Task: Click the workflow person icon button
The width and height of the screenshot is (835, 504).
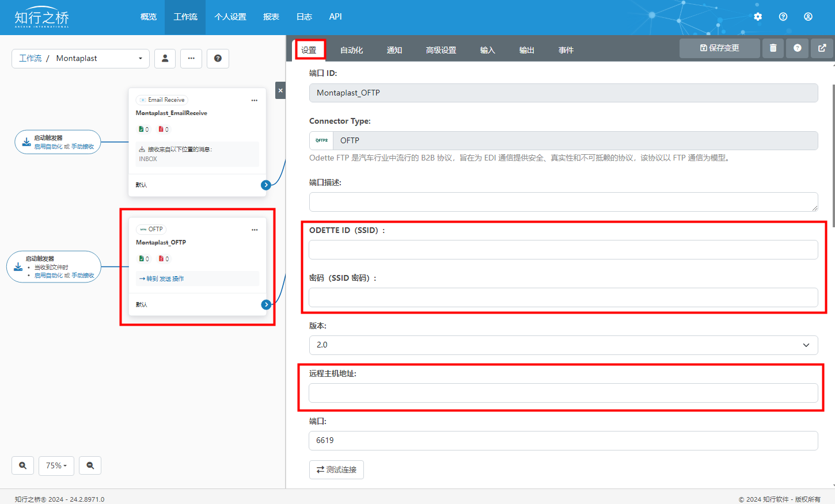Action: (x=165, y=58)
